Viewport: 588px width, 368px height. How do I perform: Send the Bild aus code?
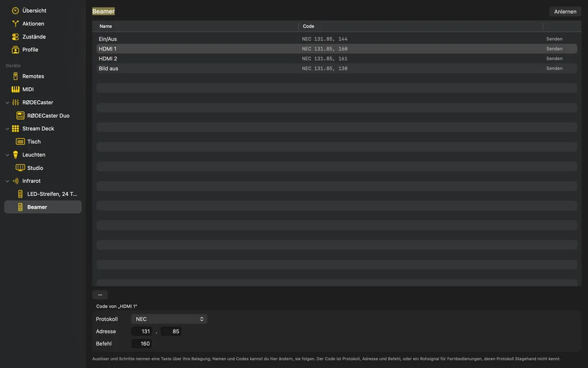click(x=554, y=68)
